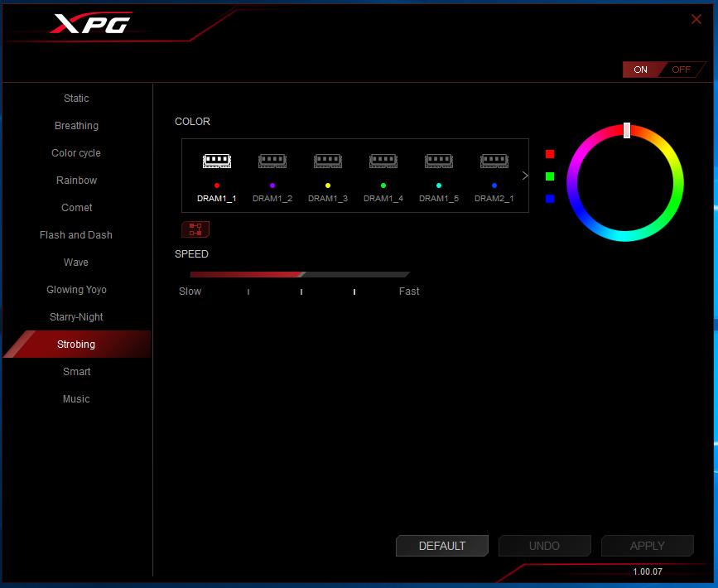Select the DRAM1_5 memory module icon
This screenshot has width=718, height=588.
click(x=439, y=161)
